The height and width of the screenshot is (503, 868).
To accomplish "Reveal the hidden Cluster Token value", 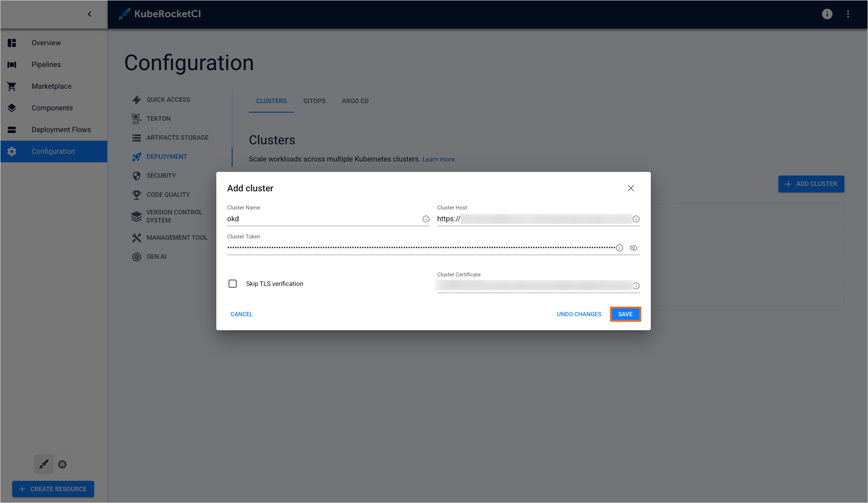I will (x=633, y=247).
